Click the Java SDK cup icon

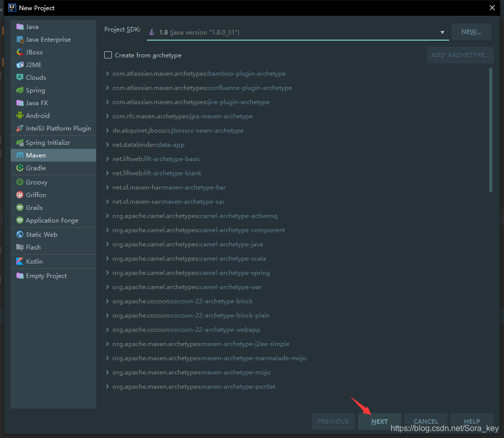tap(152, 32)
